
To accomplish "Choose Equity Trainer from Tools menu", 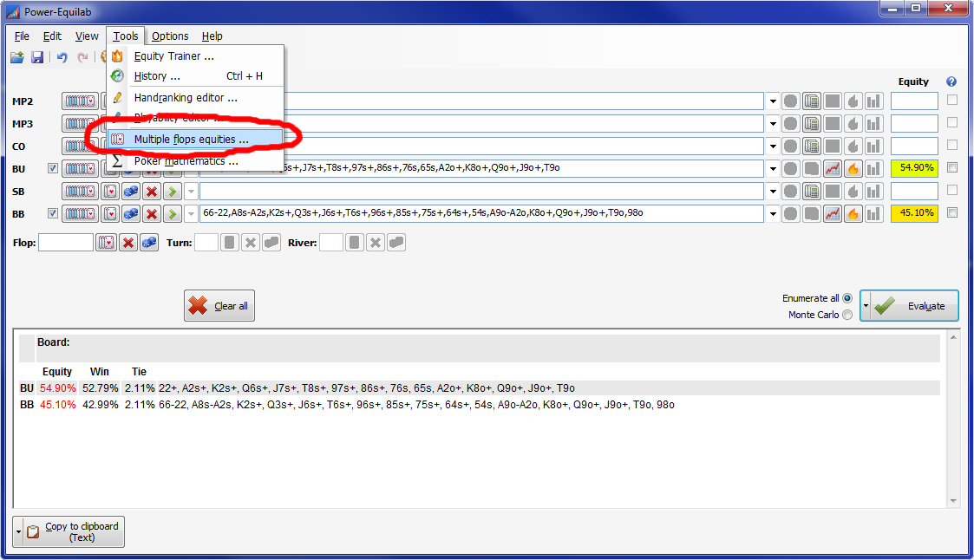I will pyautogui.click(x=196, y=55).
